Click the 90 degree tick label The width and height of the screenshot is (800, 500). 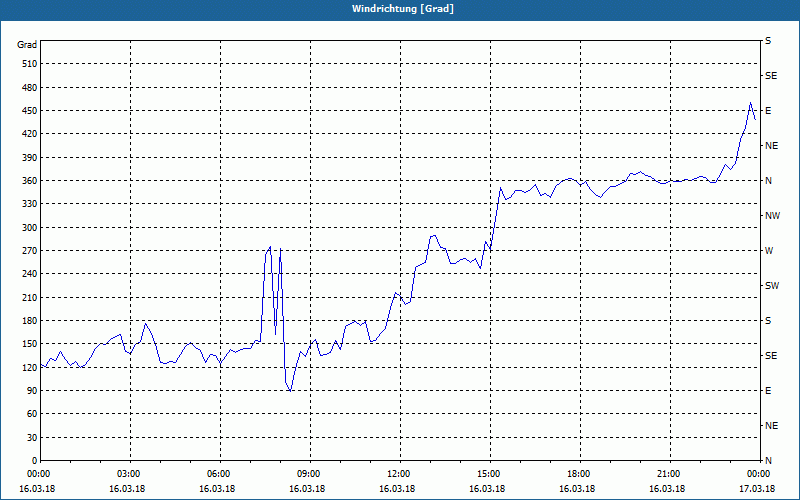click(x=32, y=391)
